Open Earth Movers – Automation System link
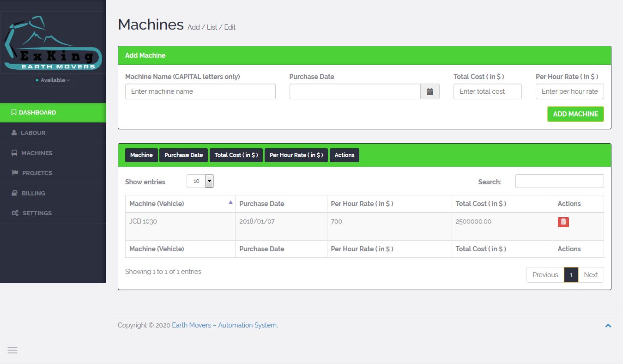Screen dimensions: 623x364 [224, 325]
